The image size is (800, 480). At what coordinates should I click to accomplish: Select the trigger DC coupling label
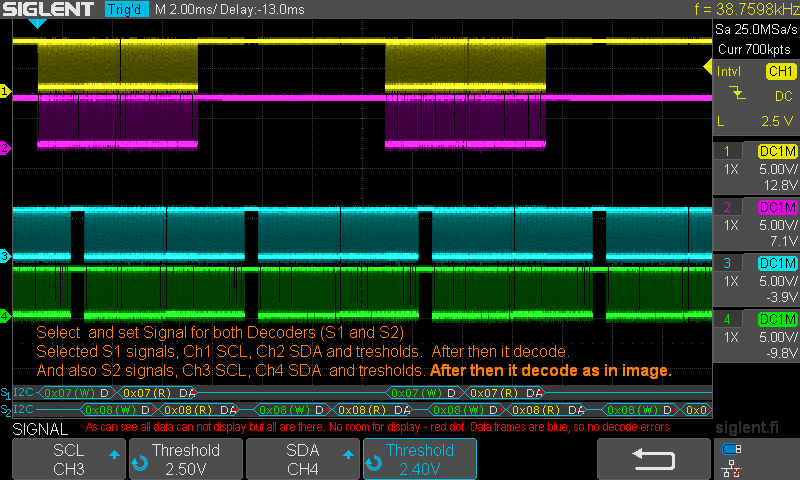point(783,96)
